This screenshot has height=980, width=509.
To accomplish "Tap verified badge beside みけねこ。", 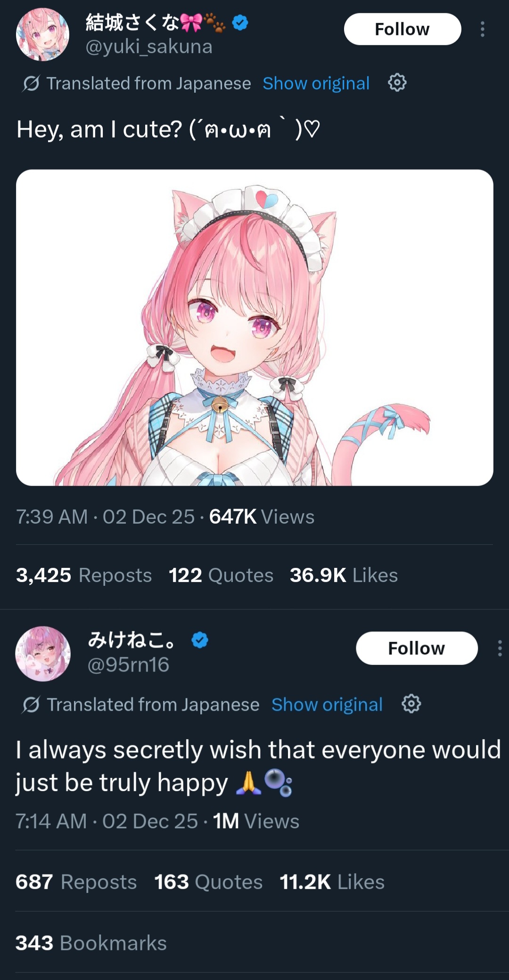I will pos(200,640).
